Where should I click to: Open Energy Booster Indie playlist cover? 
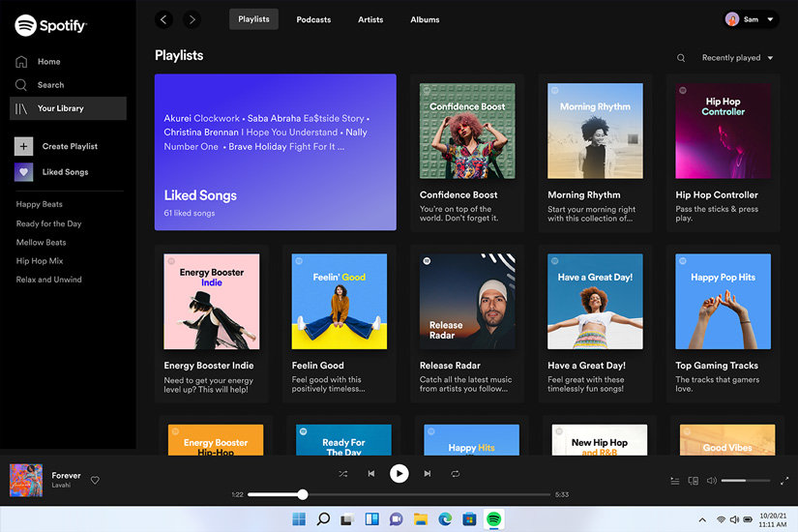(211, 302)
